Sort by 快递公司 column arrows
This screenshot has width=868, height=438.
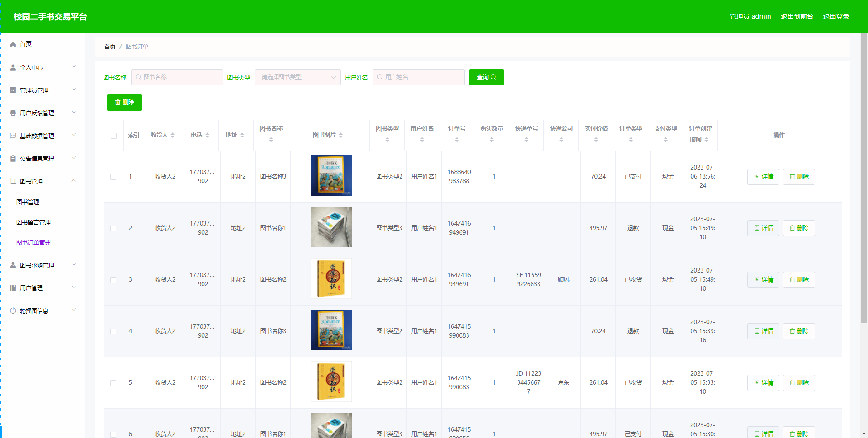(x=561, y=140)
